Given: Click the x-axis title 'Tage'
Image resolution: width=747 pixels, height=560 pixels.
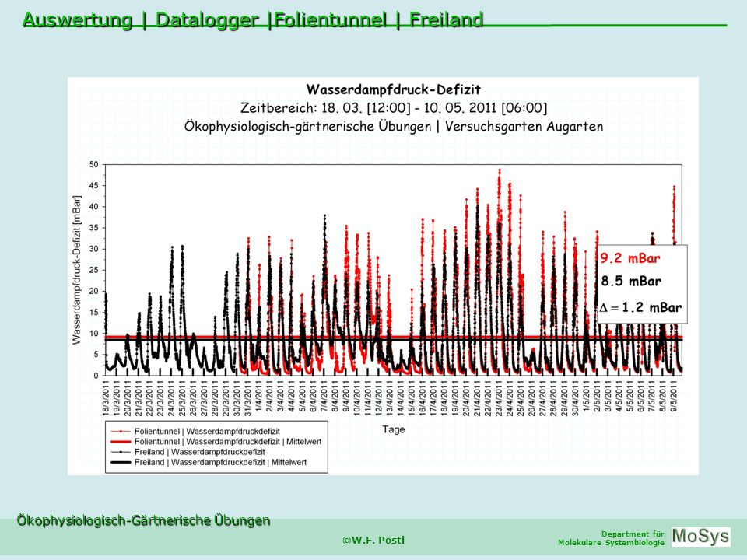Looking at the screenshot, I should (x=394, y=429).
